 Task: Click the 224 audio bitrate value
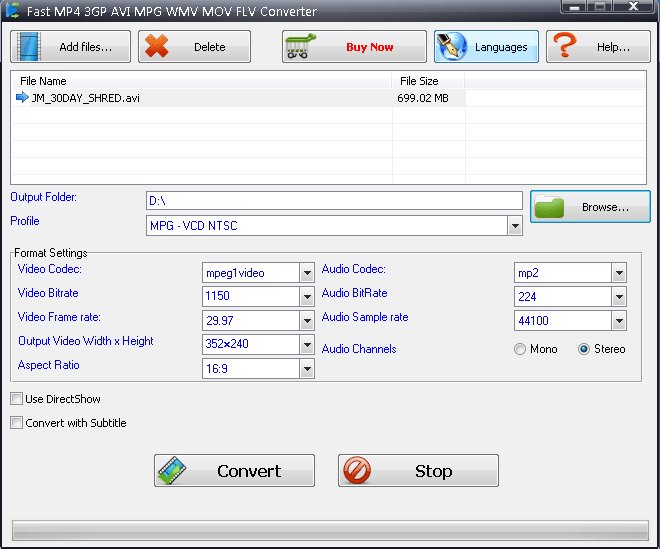click(x=527, y=297)
